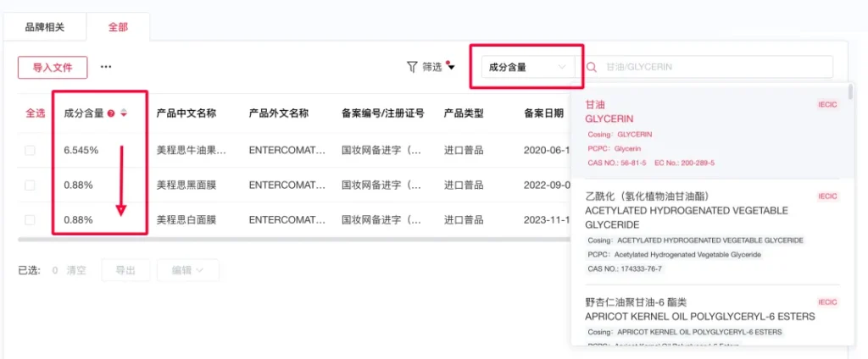The image size is (868, 359).
Task: Click IECIC tag on 野杏仁油 result
Action: click(x=827, y=302)
